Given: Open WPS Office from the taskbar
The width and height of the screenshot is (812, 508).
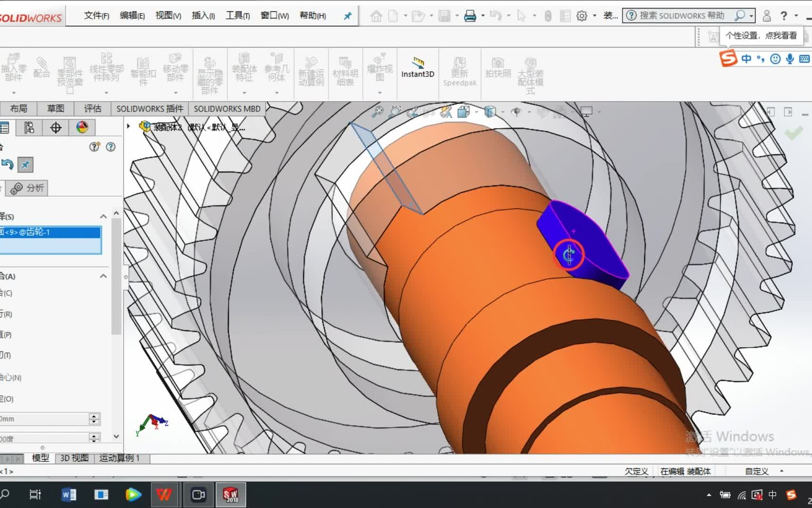Looking at the screenshot, I should (164, 495).
